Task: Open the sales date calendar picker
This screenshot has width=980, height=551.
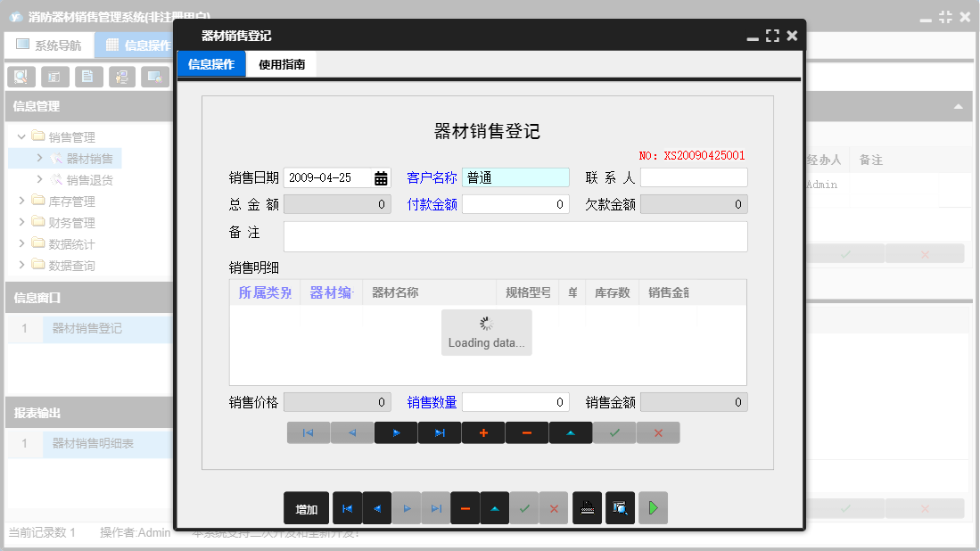Action: (381, 177)
